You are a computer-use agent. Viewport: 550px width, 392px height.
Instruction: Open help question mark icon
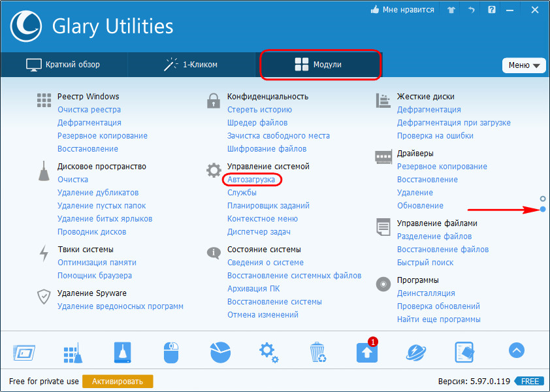[x=491, y=10]
